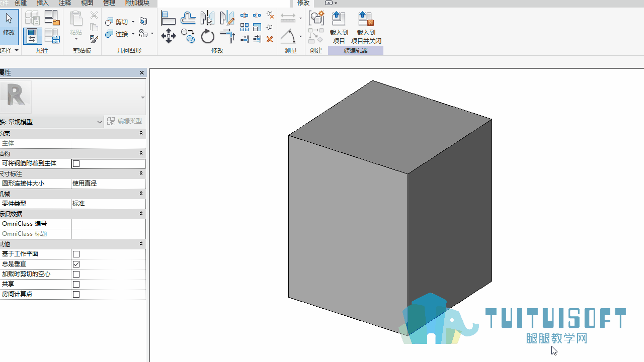Click 载入到项目 button
Screen dimensions: 644x362
[x=339, y=28]
